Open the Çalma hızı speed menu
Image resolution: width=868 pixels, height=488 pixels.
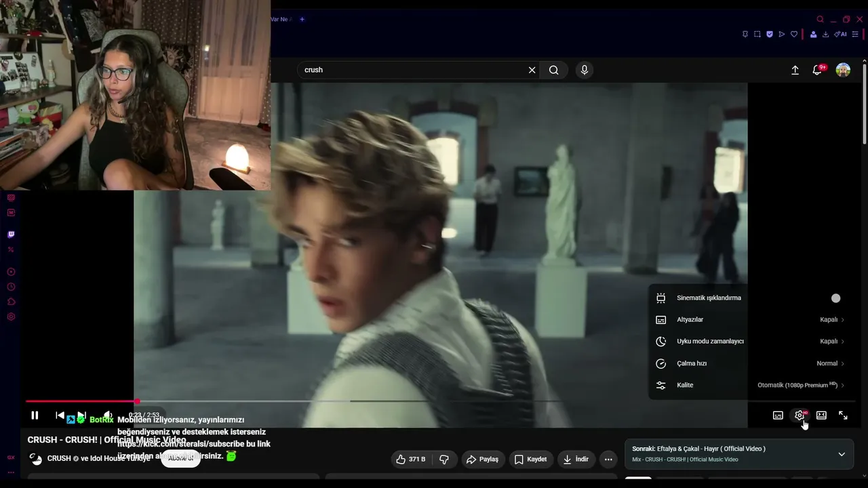point(750,363)
